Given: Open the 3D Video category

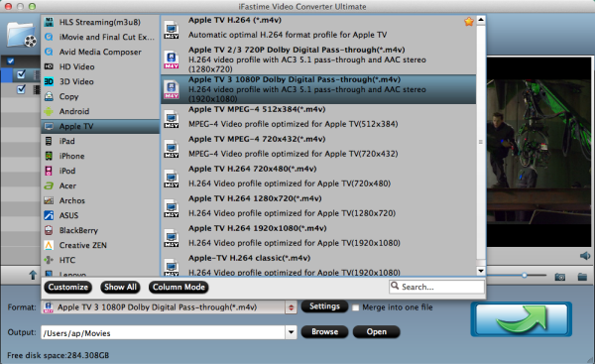Looking at the screenshot, I should pos(100,81).
